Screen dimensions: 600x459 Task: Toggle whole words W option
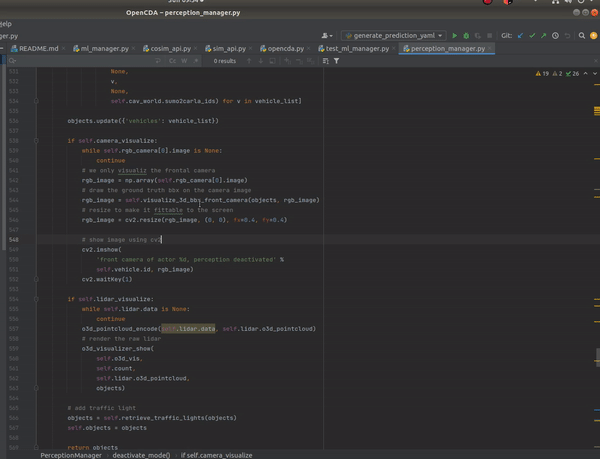pos(184,61)
